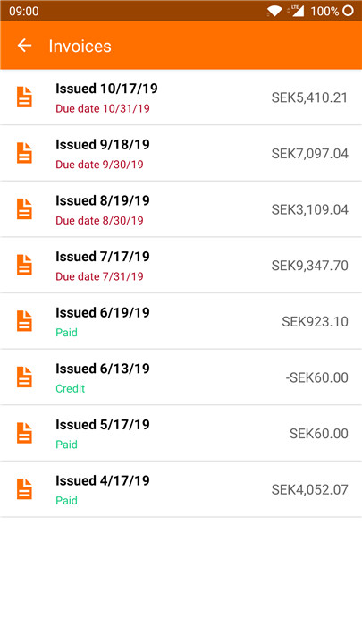The width and height of the screenshot is (362, 644).
Task: Tap the back arrow beside Invoices
Action: pyautogui.click(x=24, y=46)
